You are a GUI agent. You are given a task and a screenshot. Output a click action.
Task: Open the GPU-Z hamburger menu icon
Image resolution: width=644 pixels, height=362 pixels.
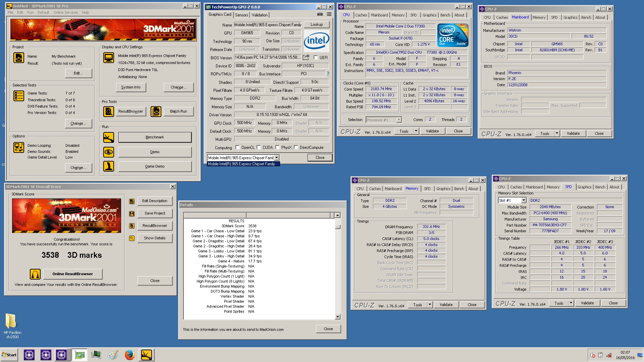pyautogui.click(x=329, y=14)
